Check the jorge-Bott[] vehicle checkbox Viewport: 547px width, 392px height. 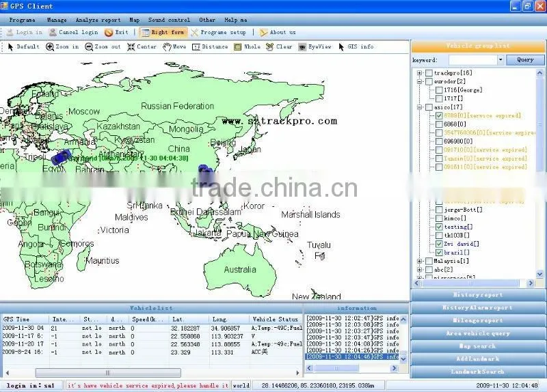(x=439, y=210)
